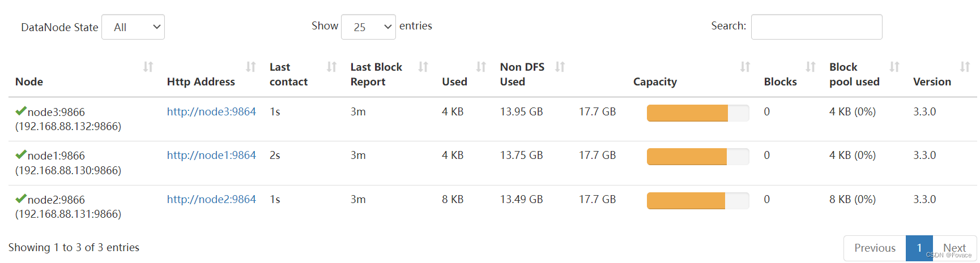Sort by Last Block Report icon
Screen dimensions: 980x263
pyautogui.click(x=423, y=67)
